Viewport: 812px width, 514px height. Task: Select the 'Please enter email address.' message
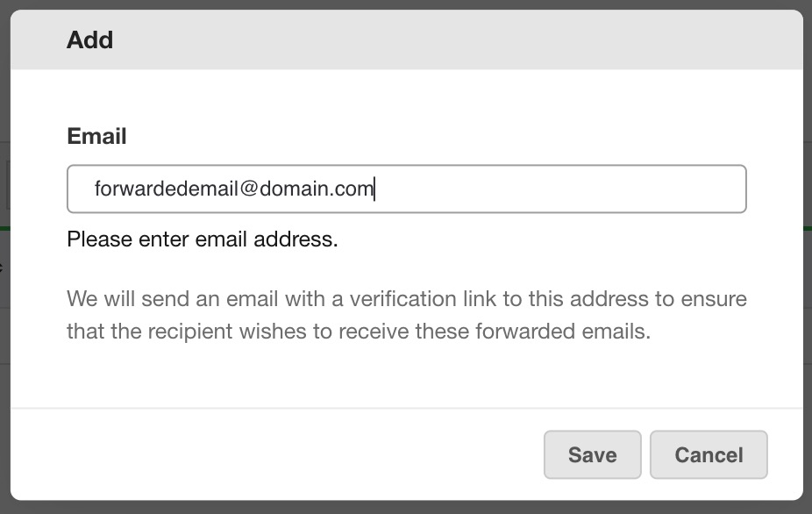(203, 239)
